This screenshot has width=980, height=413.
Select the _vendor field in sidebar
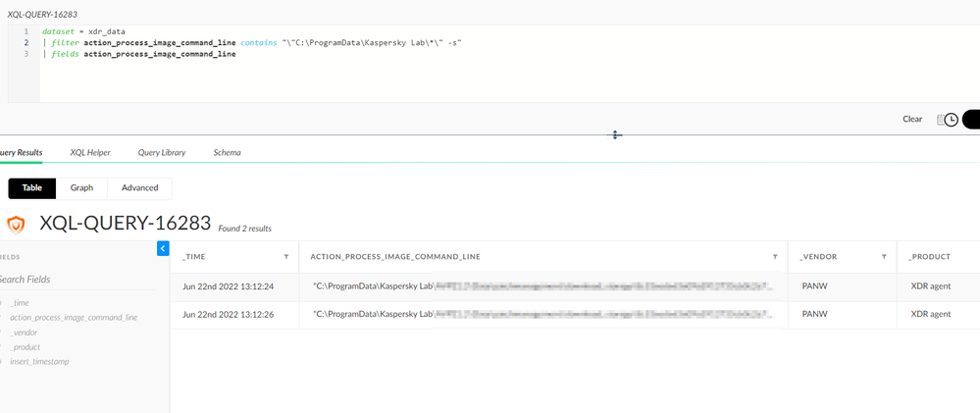24,333
